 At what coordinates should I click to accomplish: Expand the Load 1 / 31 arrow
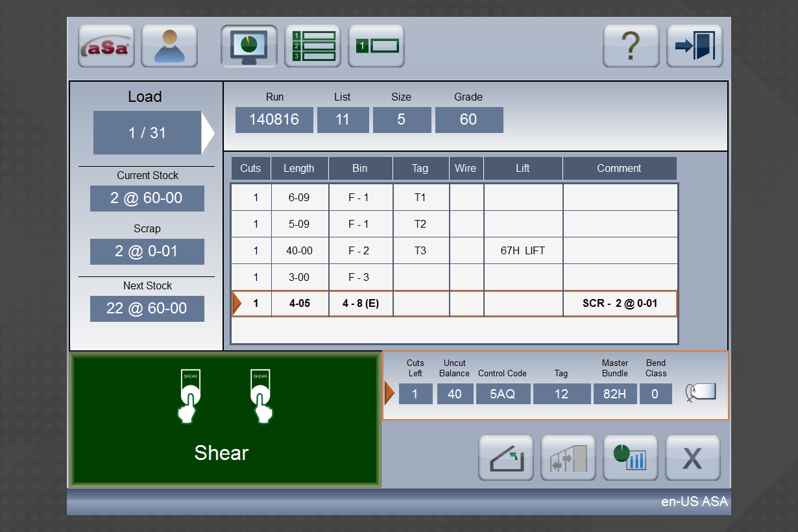coord(208,133)
